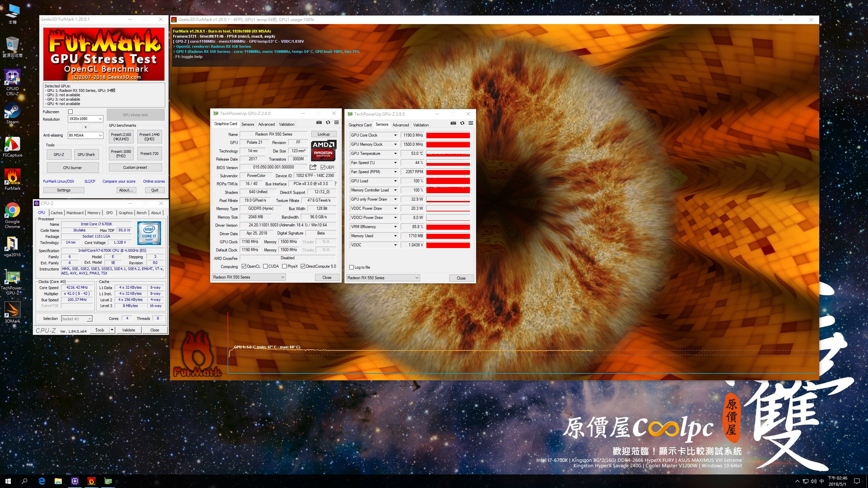Image resolution: width=868 pixels, height=488 pixels.
Task: Toggle the OpenCL checkbox in GPU-Z
Action: pyautogui.click(x=244, y=266)
